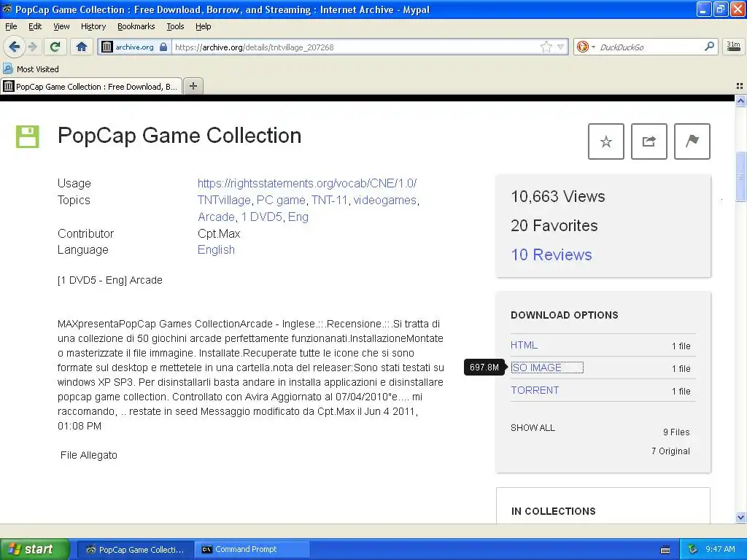Image resolution: width=747 pixels, height=560 pixels.
Task: Open the Edit menu
Action: [x=35, y=26]
